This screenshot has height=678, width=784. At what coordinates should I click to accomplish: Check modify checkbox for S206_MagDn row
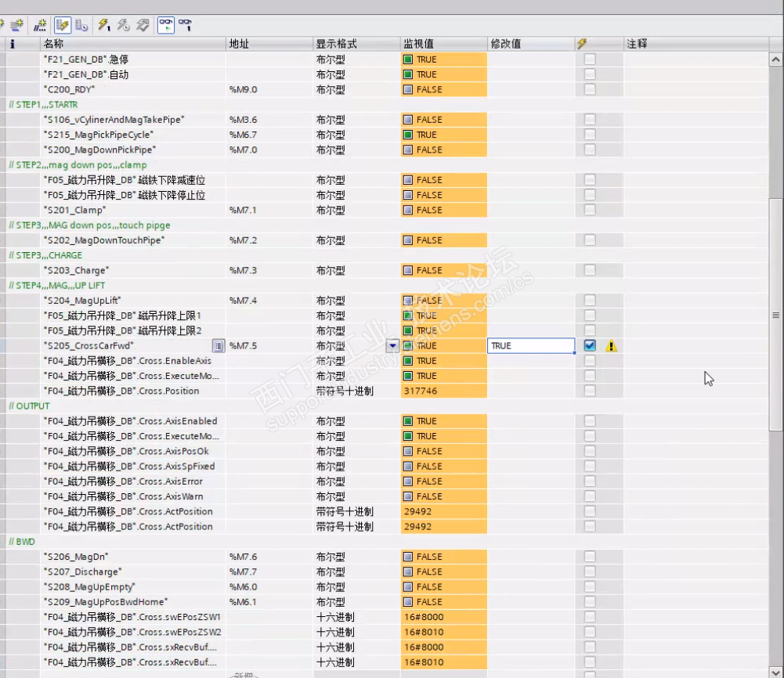click(x=590, y=557)
